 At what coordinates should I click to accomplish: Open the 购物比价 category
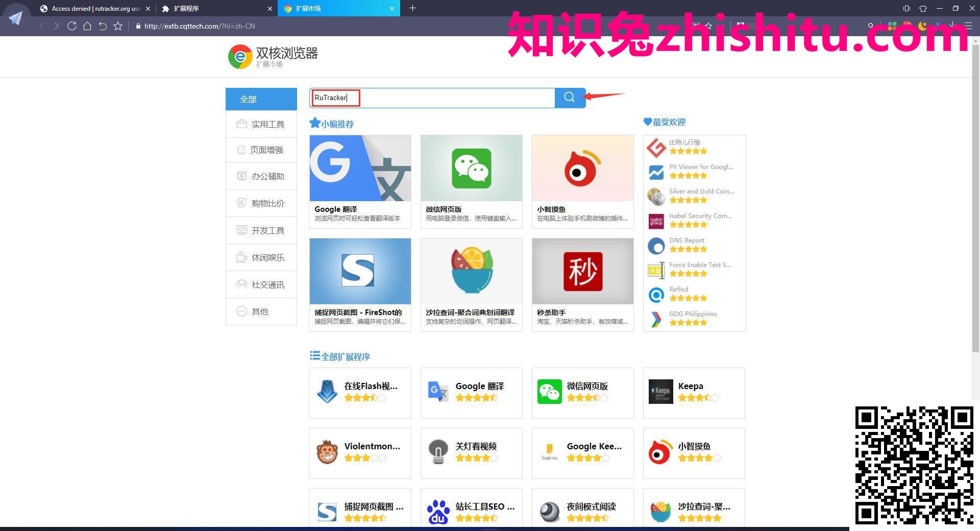click(261, 203)
